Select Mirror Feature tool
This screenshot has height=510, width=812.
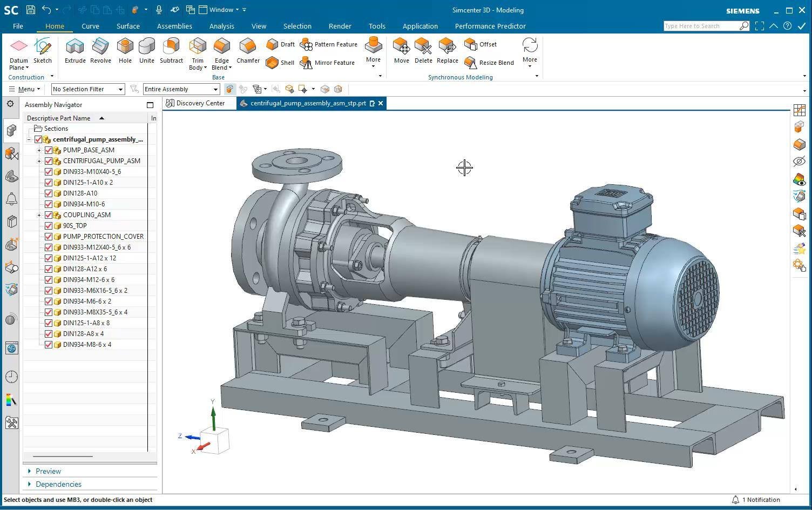[x=328, y=63]
